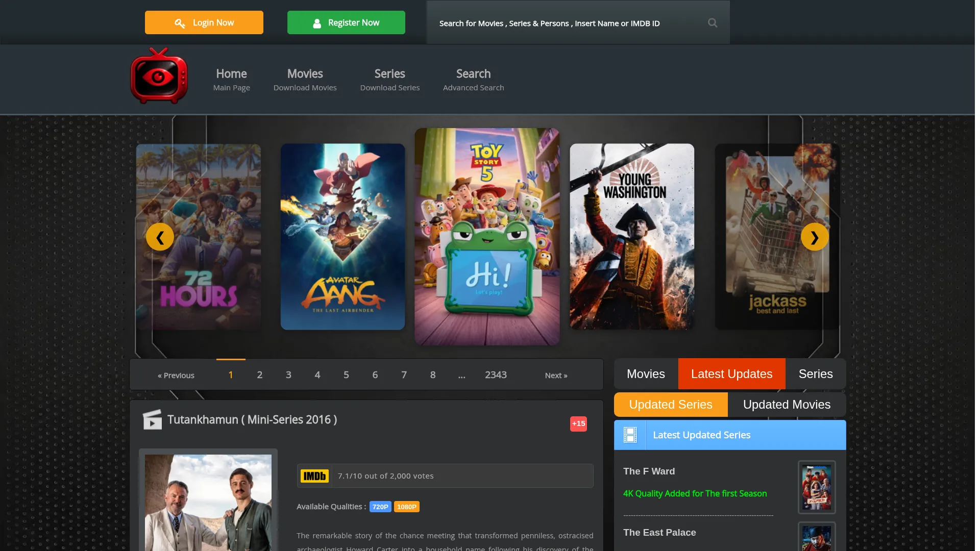
Task: Open the Advanced Search menu
Action: click(x=474, y=80)
